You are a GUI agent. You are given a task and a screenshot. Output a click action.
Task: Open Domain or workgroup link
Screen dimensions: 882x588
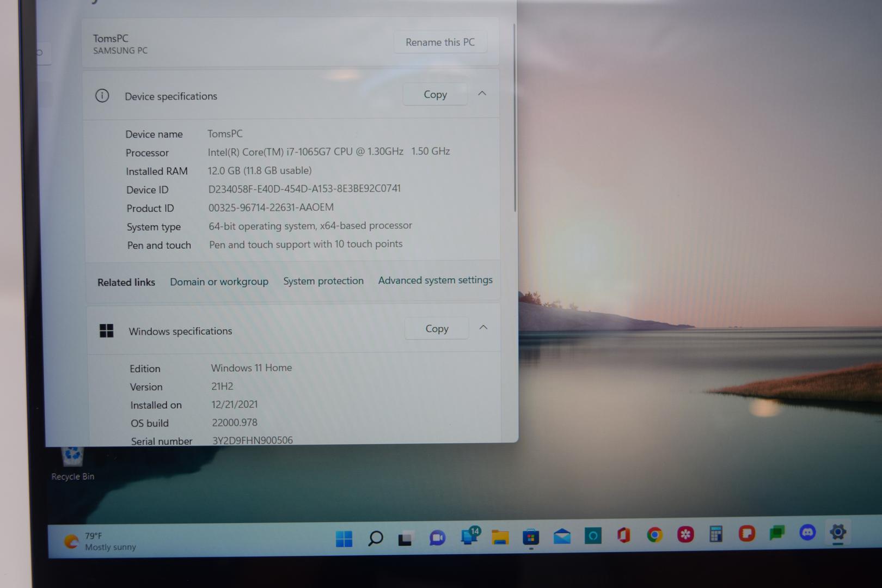click(x=219, y=281)
